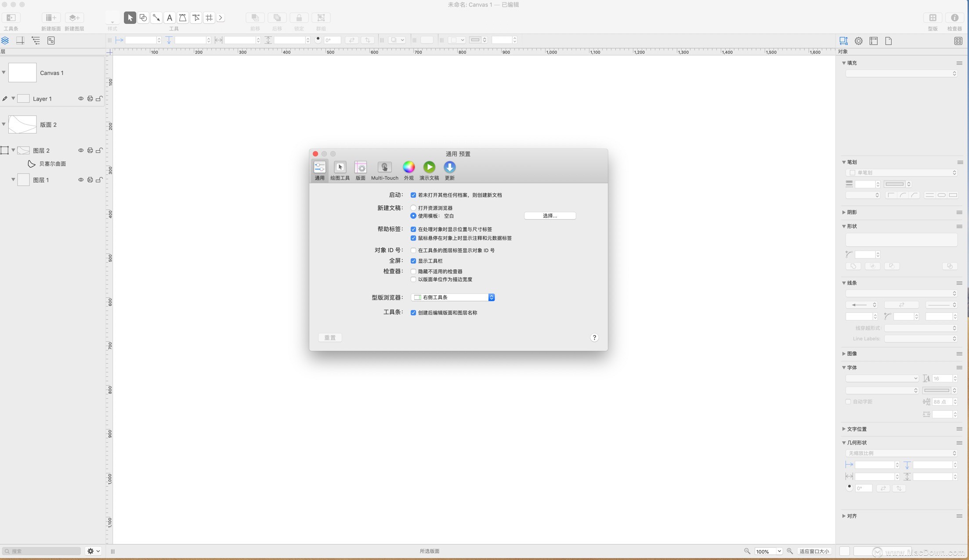
Task: Click the New Layer toolbar icon
Action: 74,18
